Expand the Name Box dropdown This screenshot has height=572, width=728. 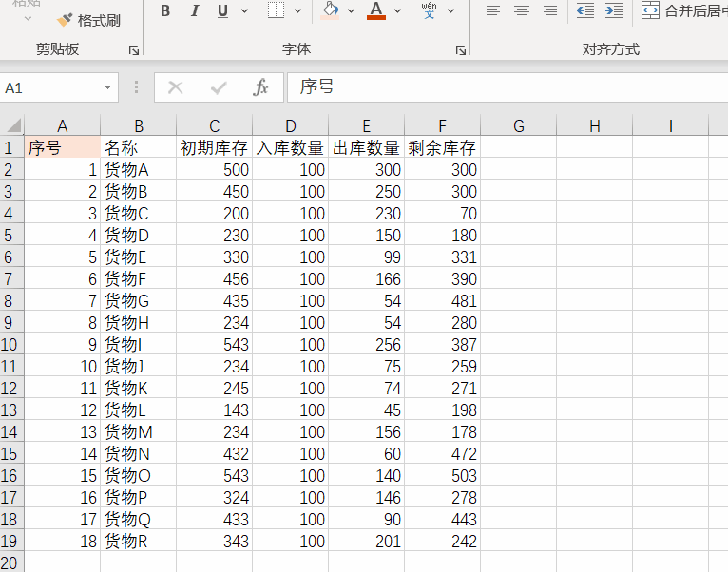tap(107, 87)
